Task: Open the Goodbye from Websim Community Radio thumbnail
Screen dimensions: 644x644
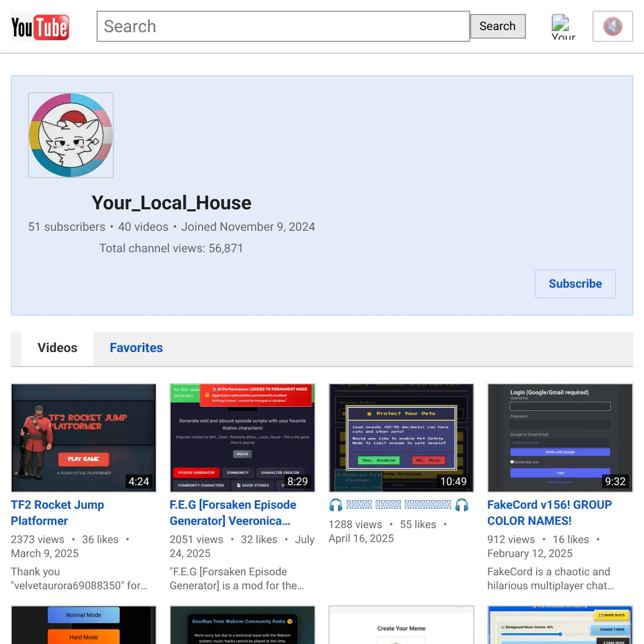Action: click(x=243, y=625)
